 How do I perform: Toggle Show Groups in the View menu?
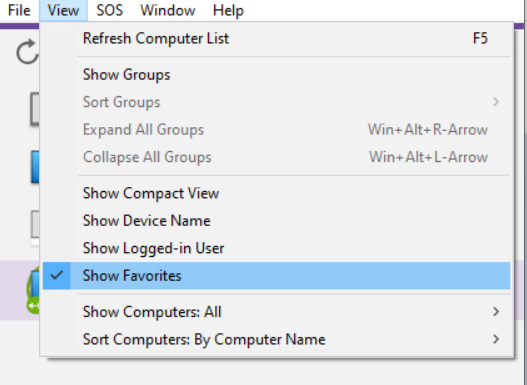pos(276,75)
